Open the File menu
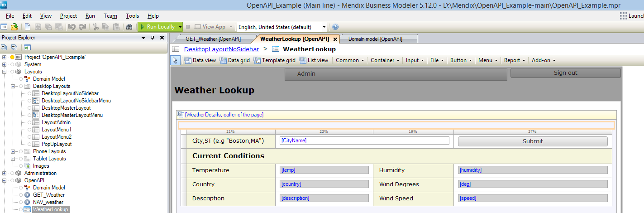Screen dimensions: 644x213 click(10, 16)
